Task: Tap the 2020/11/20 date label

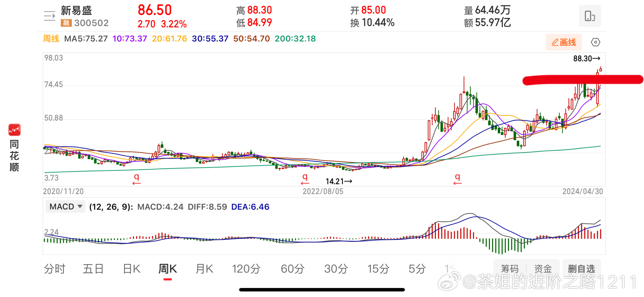Action: pos(63,191)
